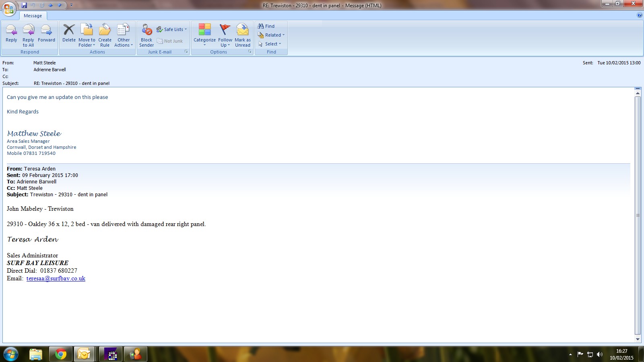
Task: Open the Follow Up flag menu
Action: coord(225,35)
